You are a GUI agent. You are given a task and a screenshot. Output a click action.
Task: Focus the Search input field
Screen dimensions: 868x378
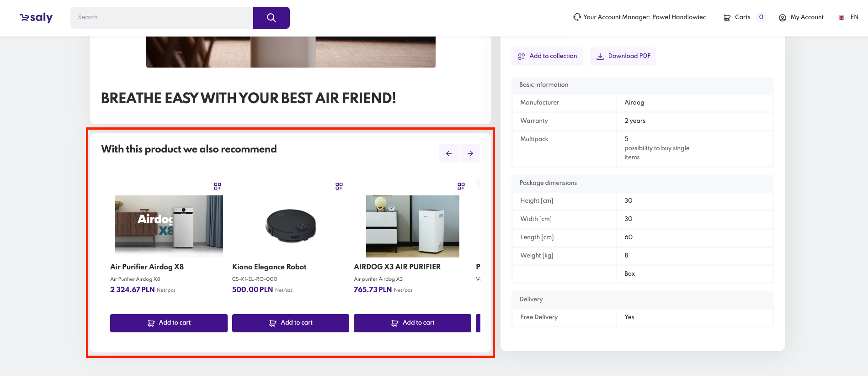tap(162, 17)
